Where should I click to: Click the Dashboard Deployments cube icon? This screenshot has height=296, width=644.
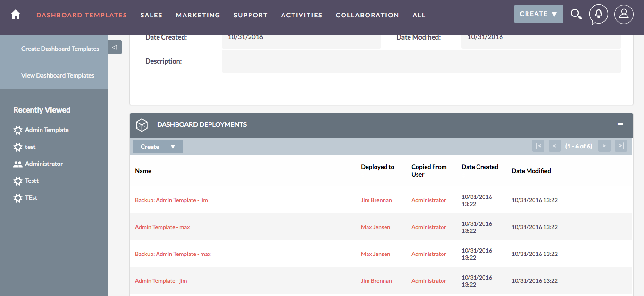(142, 125)
